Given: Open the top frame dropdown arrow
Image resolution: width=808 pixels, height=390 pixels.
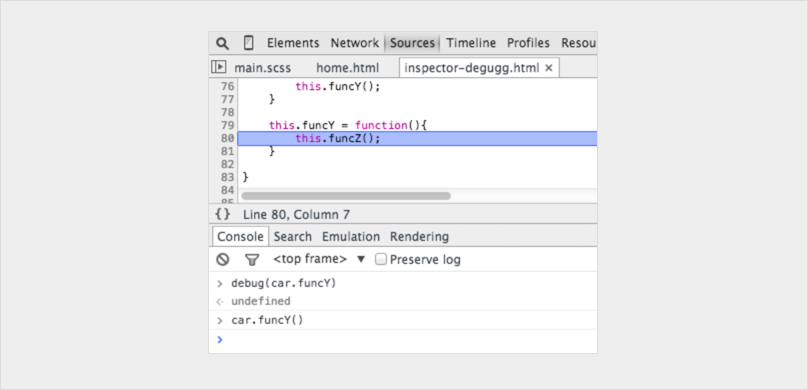Looking at the screenshot, I should click(361, 259).
